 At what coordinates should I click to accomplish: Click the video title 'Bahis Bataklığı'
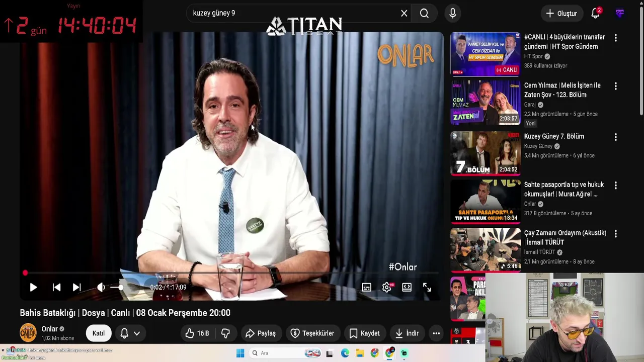[x=125, y=313]
